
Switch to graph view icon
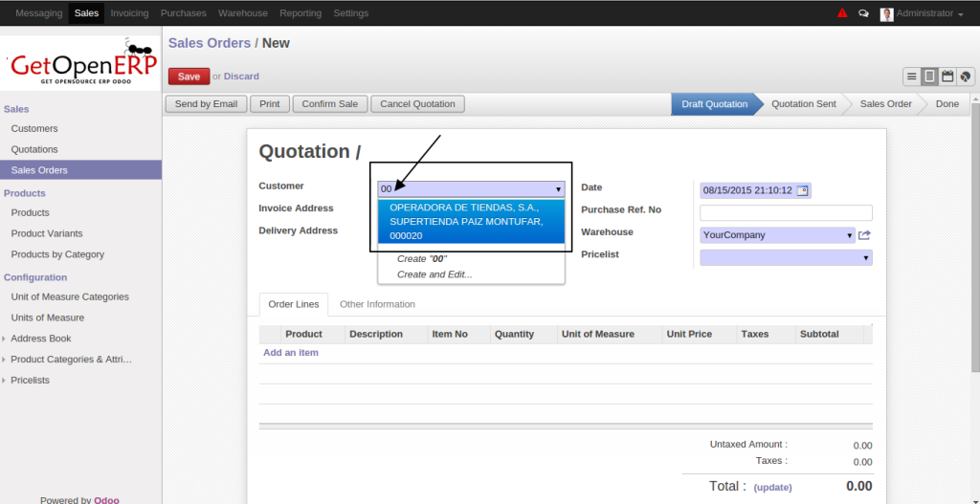click(966, 77)
